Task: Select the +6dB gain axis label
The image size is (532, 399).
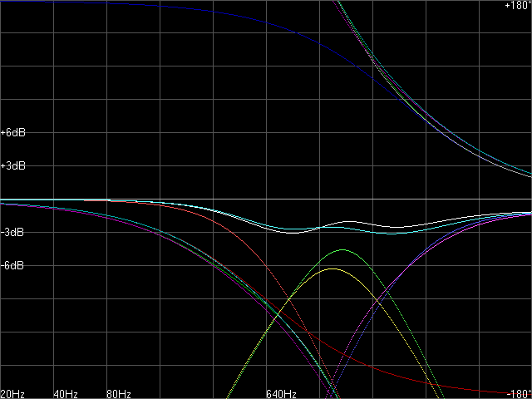Action: (x=13, y=133)
